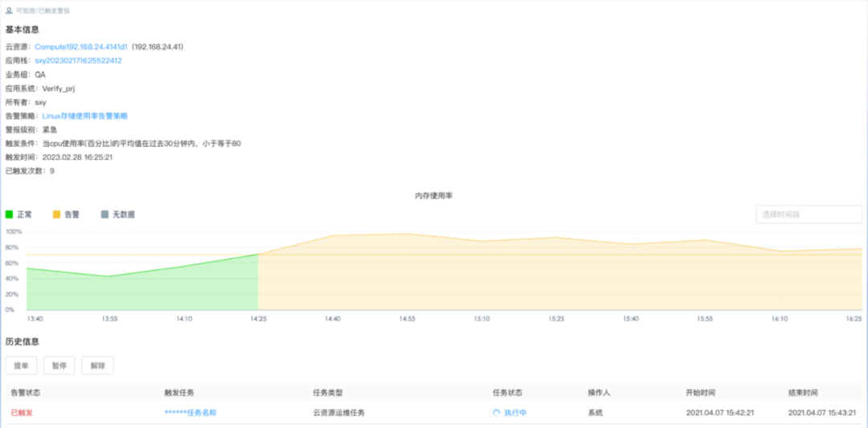Screen dimensions: 868x428
Task: Click the 任务类型 column header
Action: [x=328, y=393]
